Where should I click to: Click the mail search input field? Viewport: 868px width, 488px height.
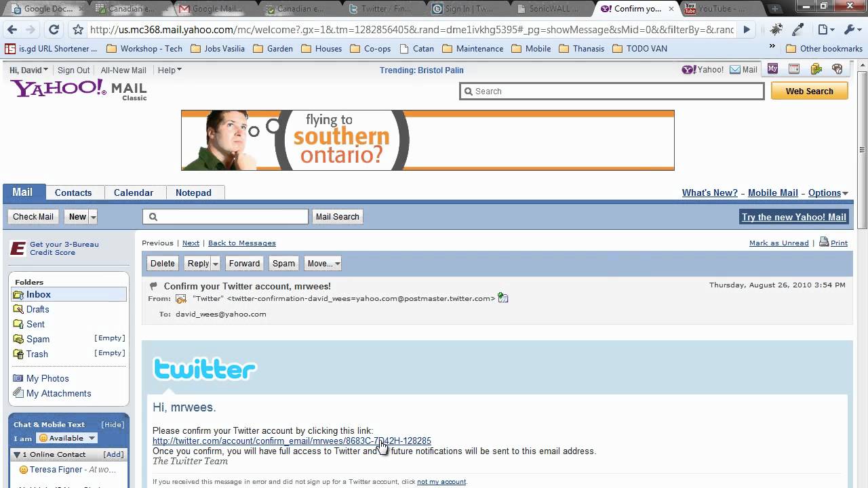226,217
